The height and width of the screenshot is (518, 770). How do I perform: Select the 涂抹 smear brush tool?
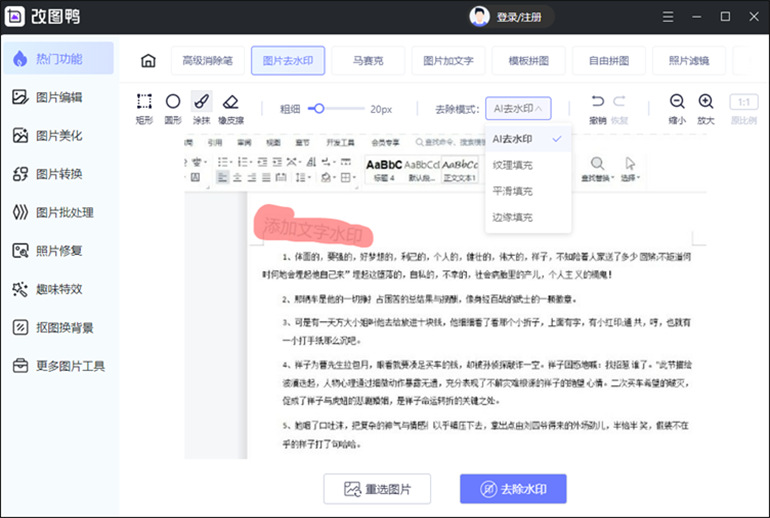click(201, 102)
